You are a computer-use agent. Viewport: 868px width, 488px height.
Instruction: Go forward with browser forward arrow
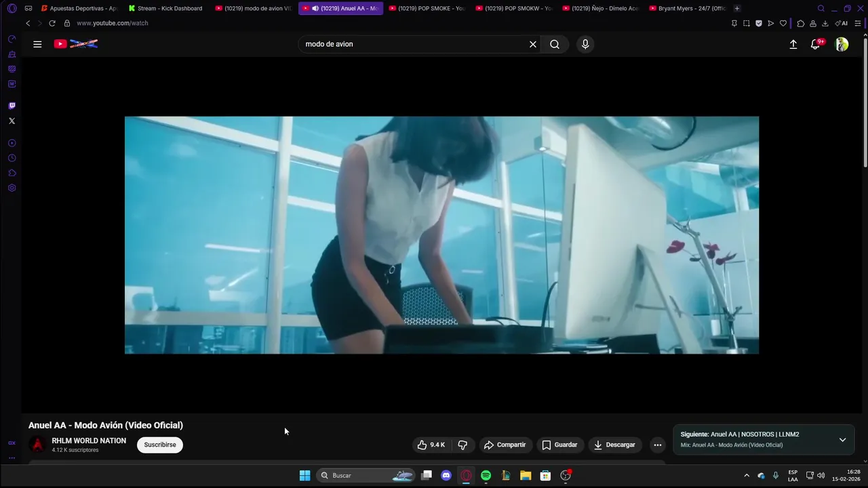(x=39, y=23)
